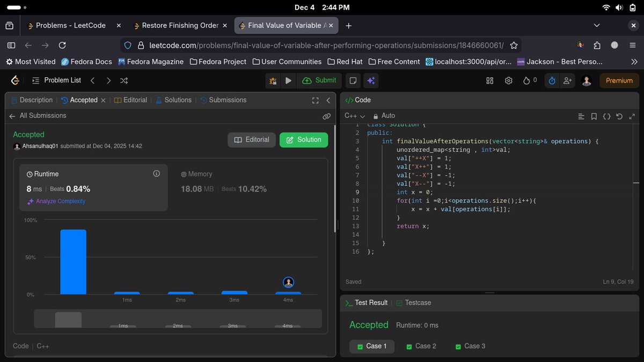Click the gray Editorial button
Image resolution: width=644 pixels, height=362 pixels.
(x=252, y=140)
